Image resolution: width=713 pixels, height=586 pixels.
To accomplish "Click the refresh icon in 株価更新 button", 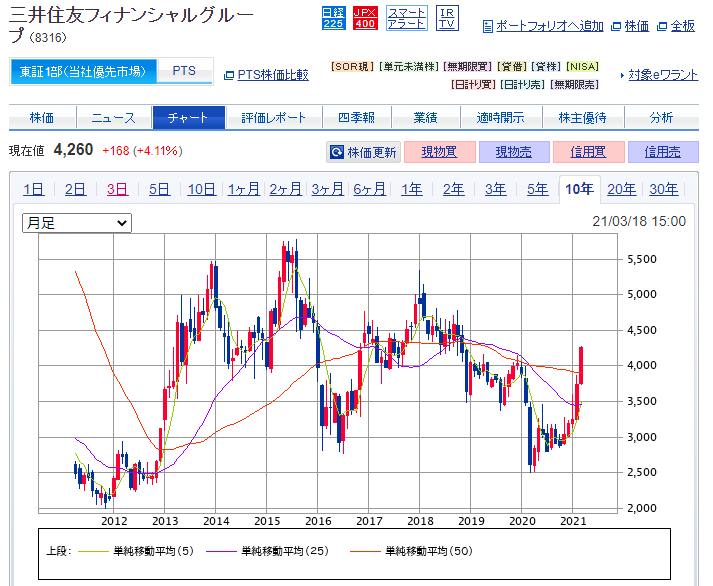I will point(336,152).
